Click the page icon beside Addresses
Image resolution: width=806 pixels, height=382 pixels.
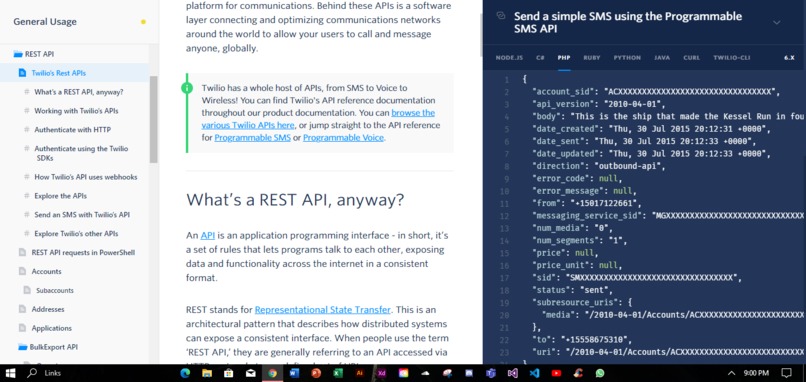22,309
